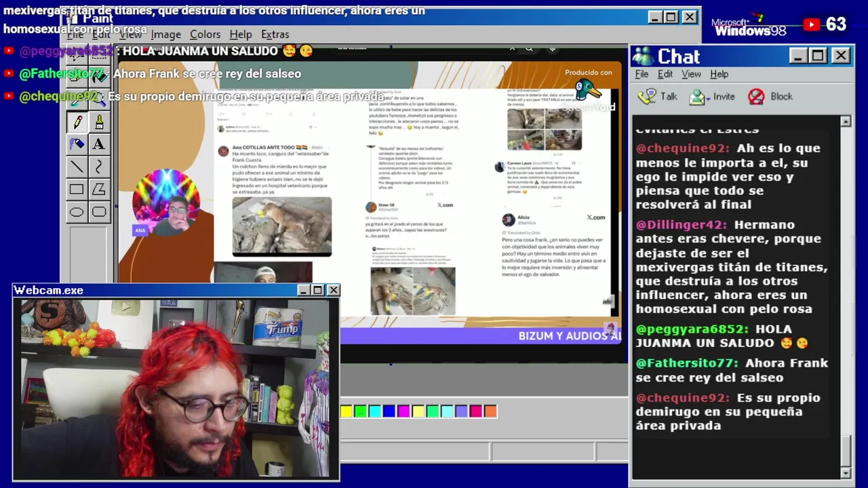Click the YouTube icon beside 63
The width and height of the screenshot is (868, 488).
812,25
